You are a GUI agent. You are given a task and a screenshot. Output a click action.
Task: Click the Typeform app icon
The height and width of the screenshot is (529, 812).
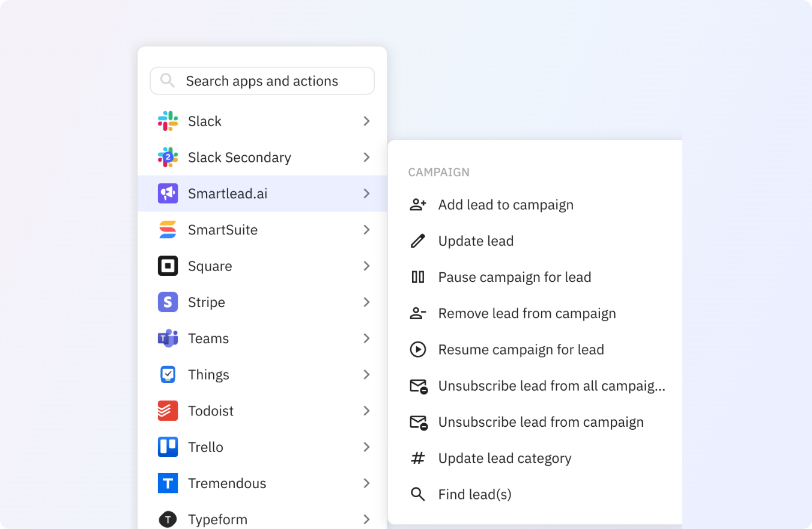[168, 519]
